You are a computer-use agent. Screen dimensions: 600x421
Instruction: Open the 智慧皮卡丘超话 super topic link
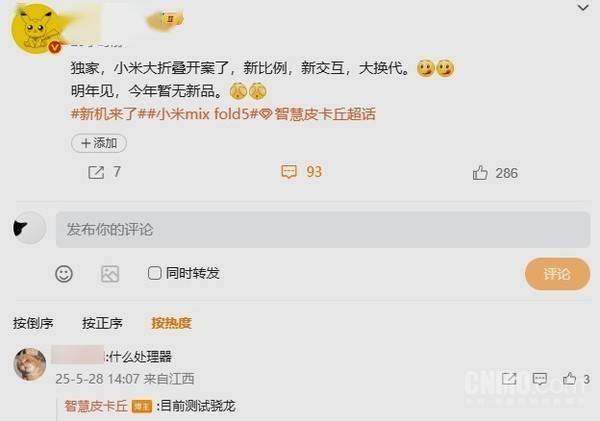point(318,114)
